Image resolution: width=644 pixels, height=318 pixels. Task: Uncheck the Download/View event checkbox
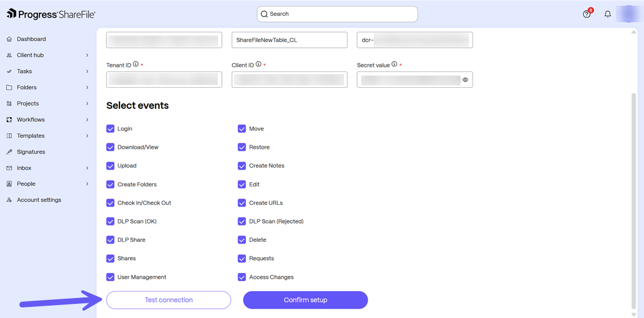point(110,147)
